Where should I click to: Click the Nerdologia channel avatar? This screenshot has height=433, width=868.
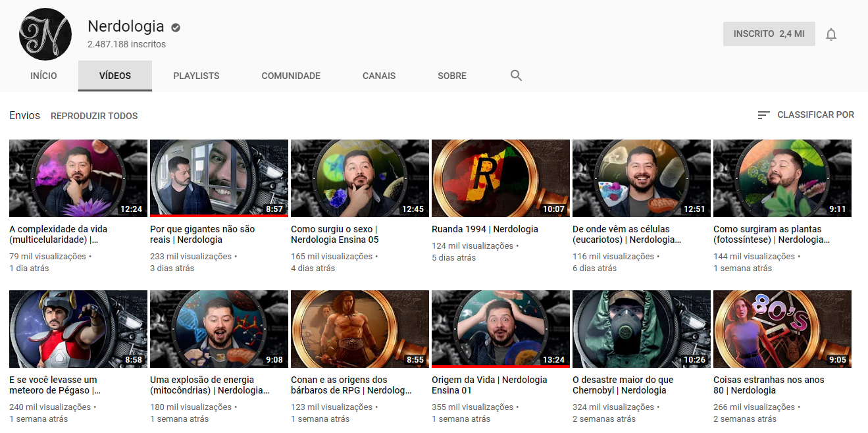tap(45, 34)
